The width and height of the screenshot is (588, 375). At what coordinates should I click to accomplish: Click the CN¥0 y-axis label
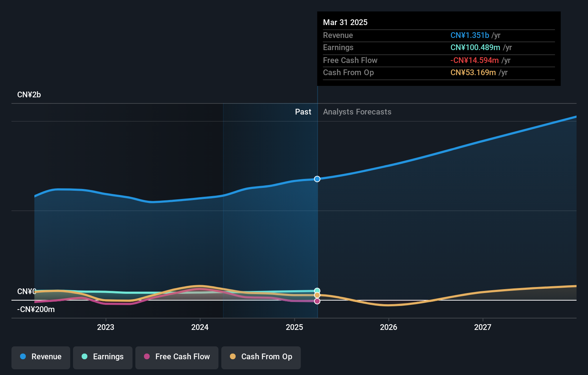click(x=27, y=292)
